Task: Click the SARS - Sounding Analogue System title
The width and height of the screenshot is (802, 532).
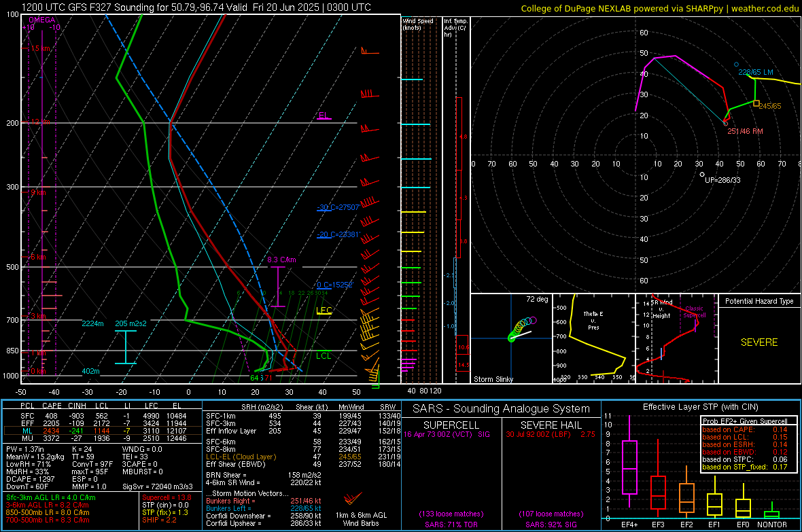Action: tap(502, 409)
